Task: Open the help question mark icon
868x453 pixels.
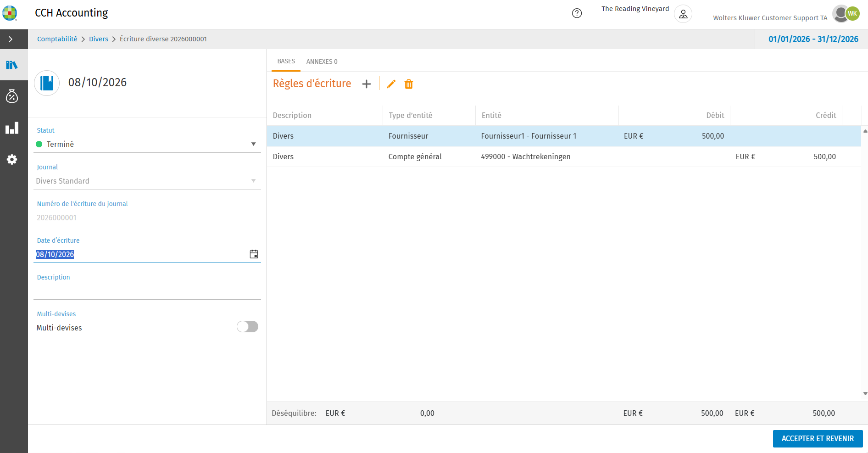Action: pos(577,13)
